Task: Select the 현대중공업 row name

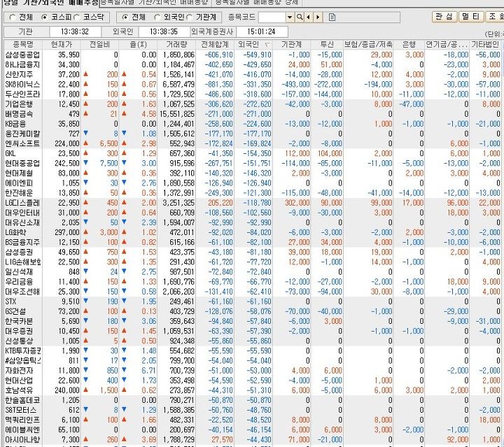Action: 22,164
